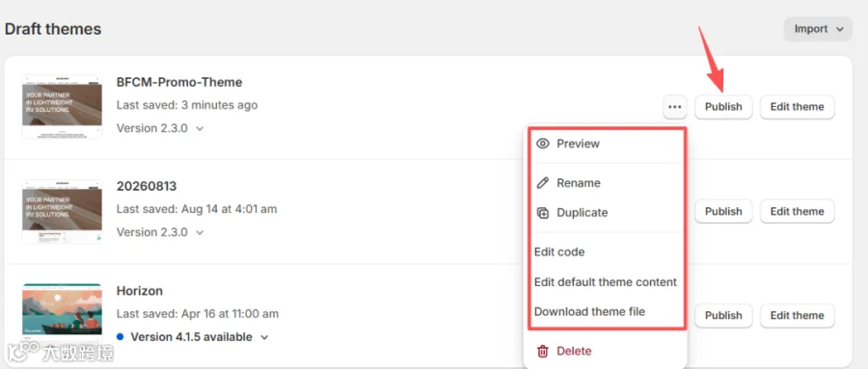Viewport: 868px width, 369px height.
Task: Expand Version 2.3.0 under 20260813 theme
Action: pyautogui.click(x=160, y=232)
